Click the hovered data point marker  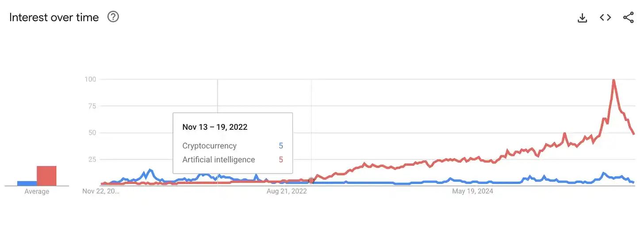tap(311, 180)
